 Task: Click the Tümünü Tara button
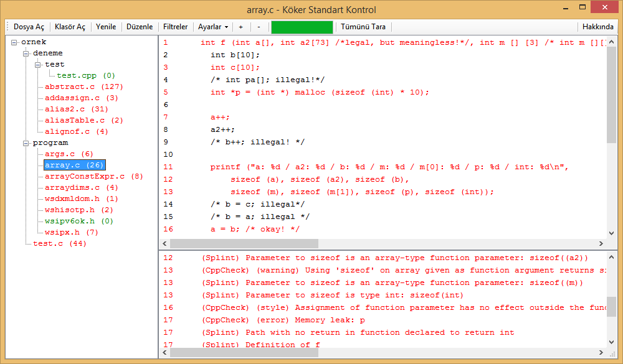click(363, 27)
